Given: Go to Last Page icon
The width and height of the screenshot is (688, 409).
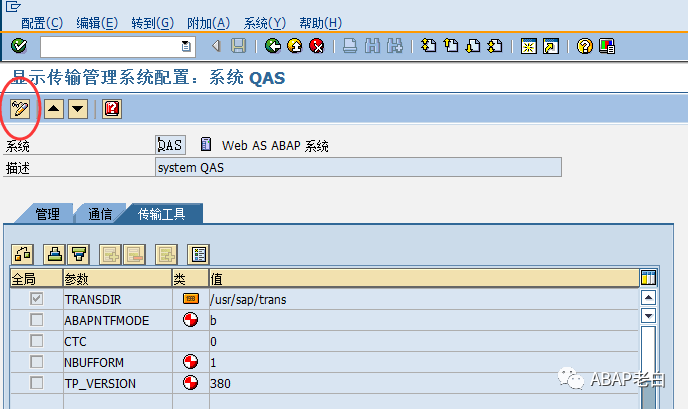Looking at the screenshot, I should pyautogui.click(x=494, y=46).
